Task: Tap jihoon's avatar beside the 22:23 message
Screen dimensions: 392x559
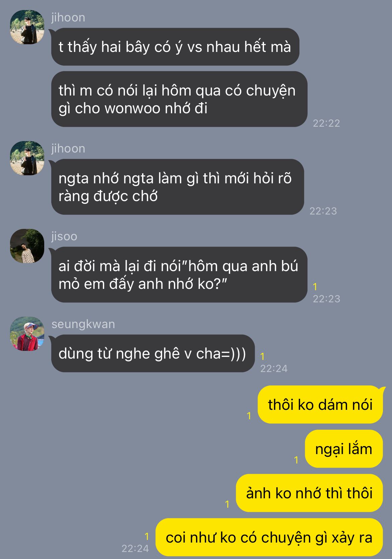Action: pyautogui.click(x=27, y=158)
